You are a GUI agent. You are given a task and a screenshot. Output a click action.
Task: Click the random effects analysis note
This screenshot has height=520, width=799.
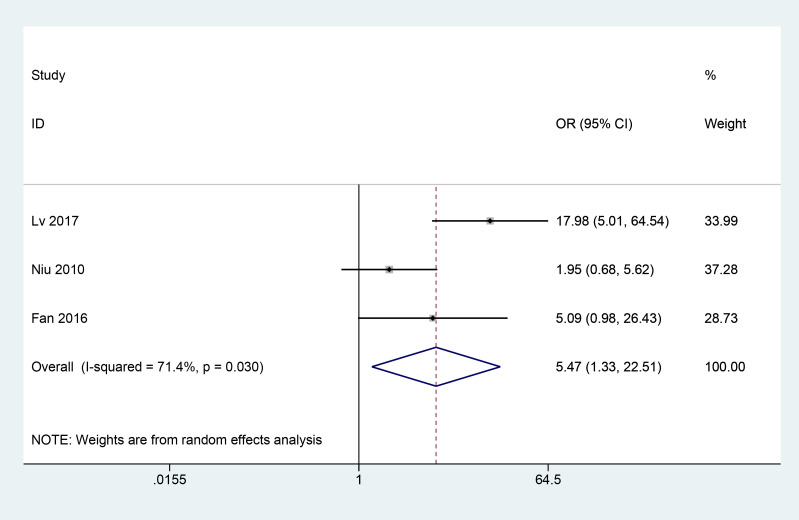pos(176,440)
